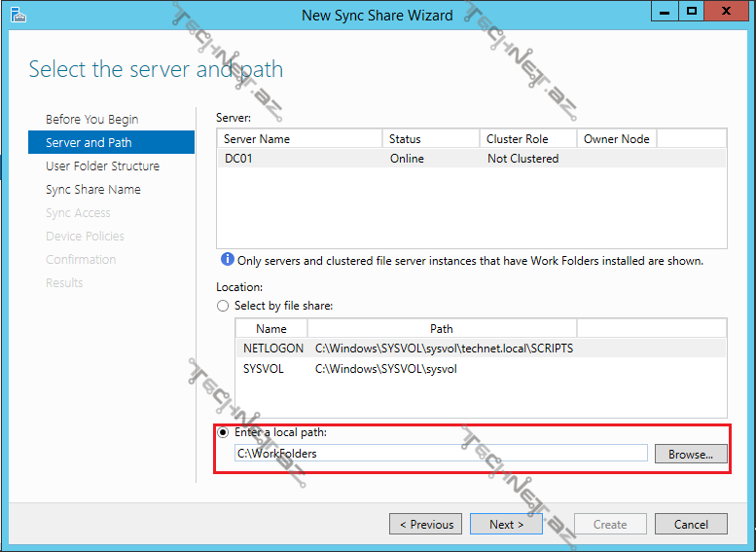The height and width of the screenshot is (552, 756).
Task: Click the wizard icon in title bar
Action: pos(15,14)
